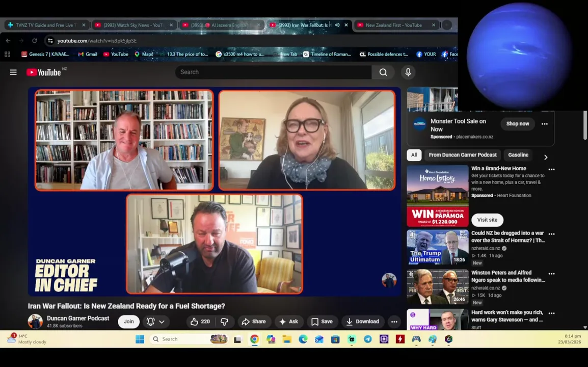This screenshot has height=367, width=588.
Task: Open the Genesis 7 KJVAAE bookmark
Action: point(45,54)
